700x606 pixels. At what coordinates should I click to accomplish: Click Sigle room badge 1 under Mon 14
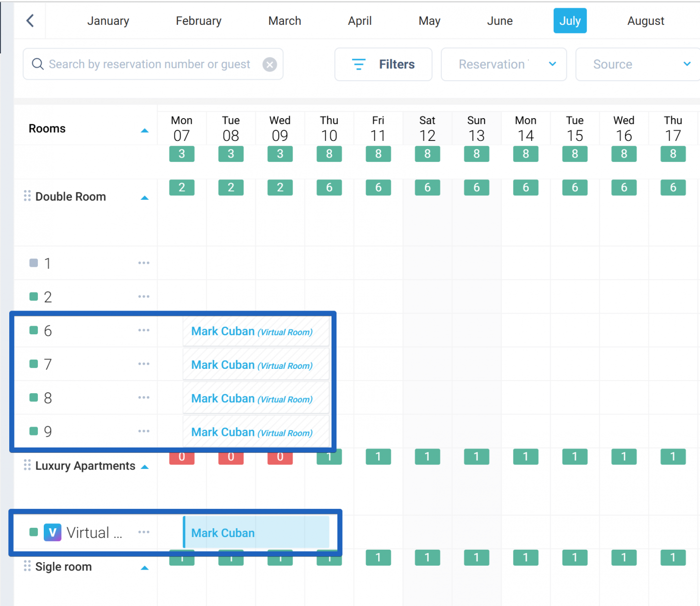tap(525, 557)
